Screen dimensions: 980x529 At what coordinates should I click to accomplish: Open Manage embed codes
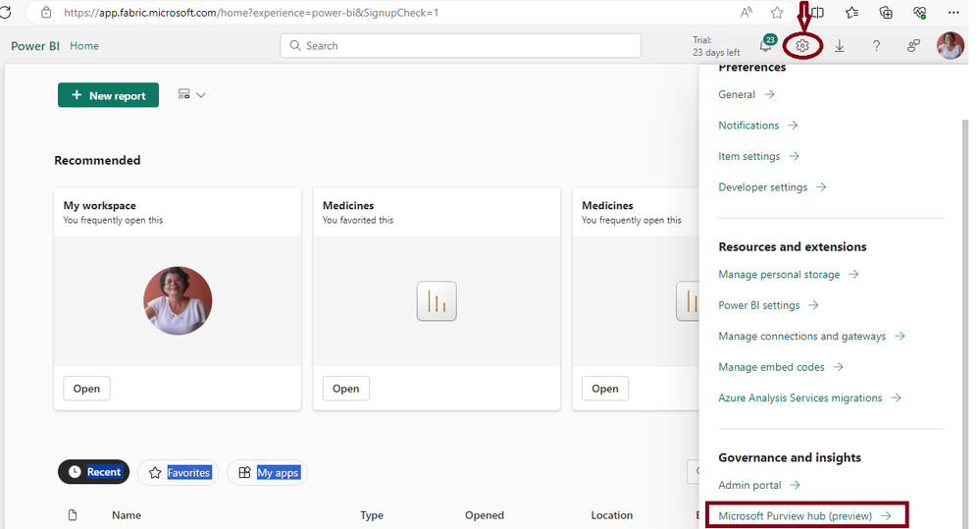[x=781, y=367]
